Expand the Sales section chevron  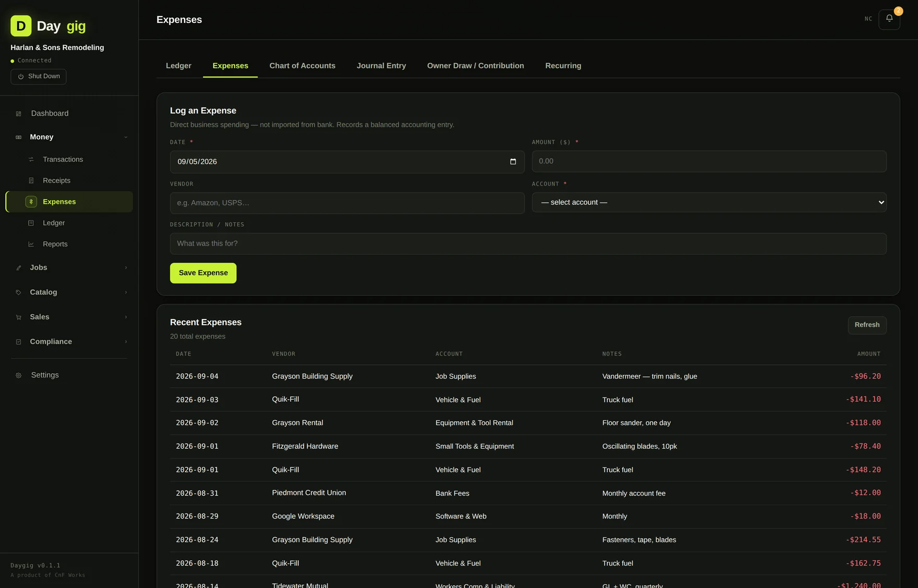tap(126, 317)
